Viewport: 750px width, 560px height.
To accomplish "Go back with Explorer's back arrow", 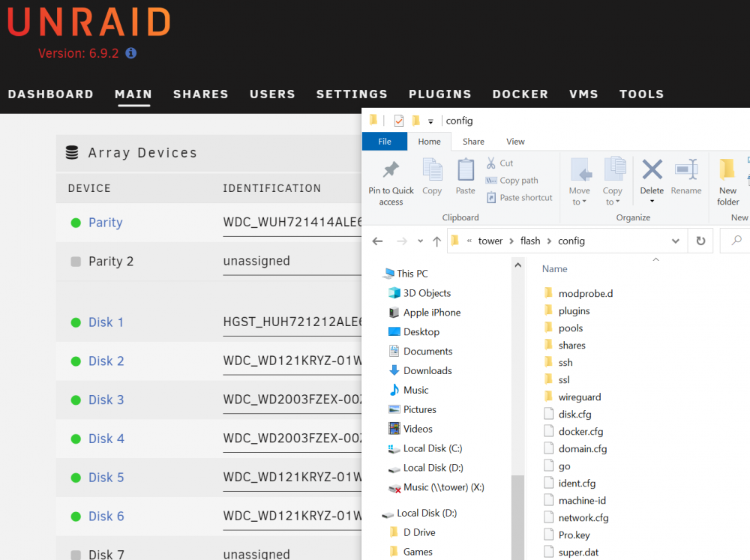I will point(377,241).
